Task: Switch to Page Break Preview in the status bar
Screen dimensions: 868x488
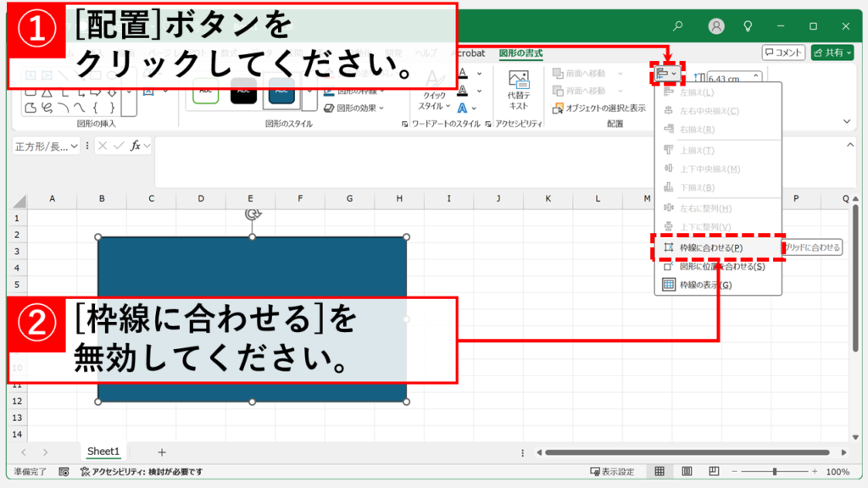Action: pos(714,471)
